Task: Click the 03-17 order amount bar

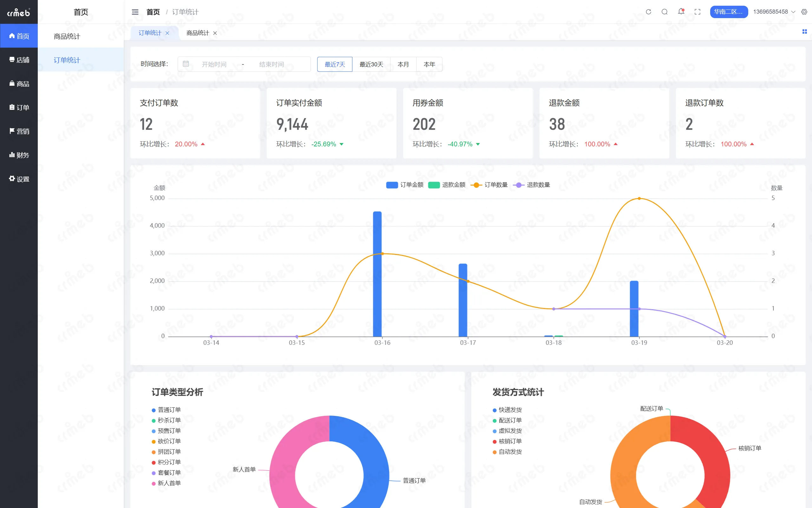Action: click(463, 300)
